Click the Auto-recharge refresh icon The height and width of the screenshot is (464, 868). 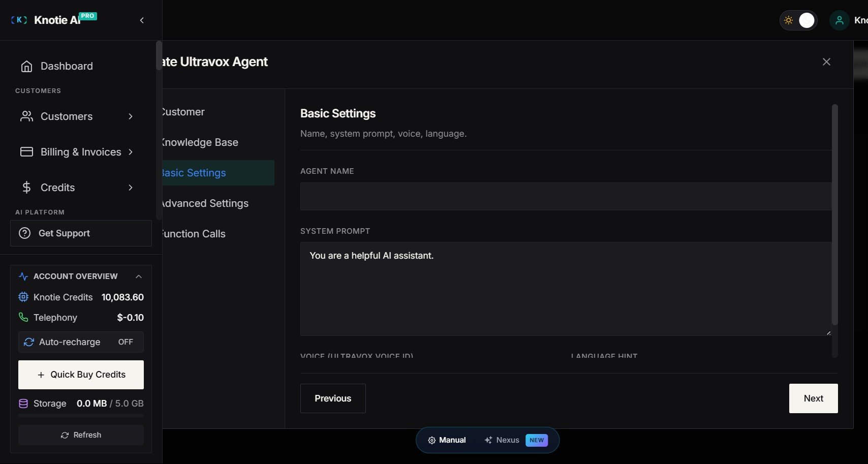pos(29,342)
